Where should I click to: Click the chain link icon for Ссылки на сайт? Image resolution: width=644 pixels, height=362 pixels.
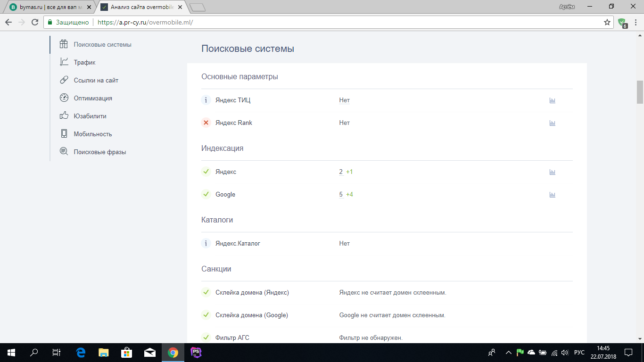coord(64,80)
